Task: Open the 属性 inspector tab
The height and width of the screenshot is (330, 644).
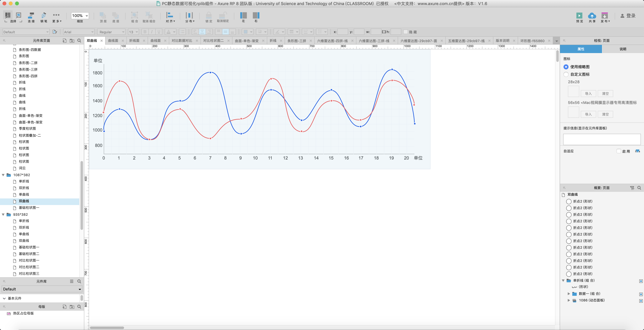Action: pyautogui.click(x=581, y=49)
